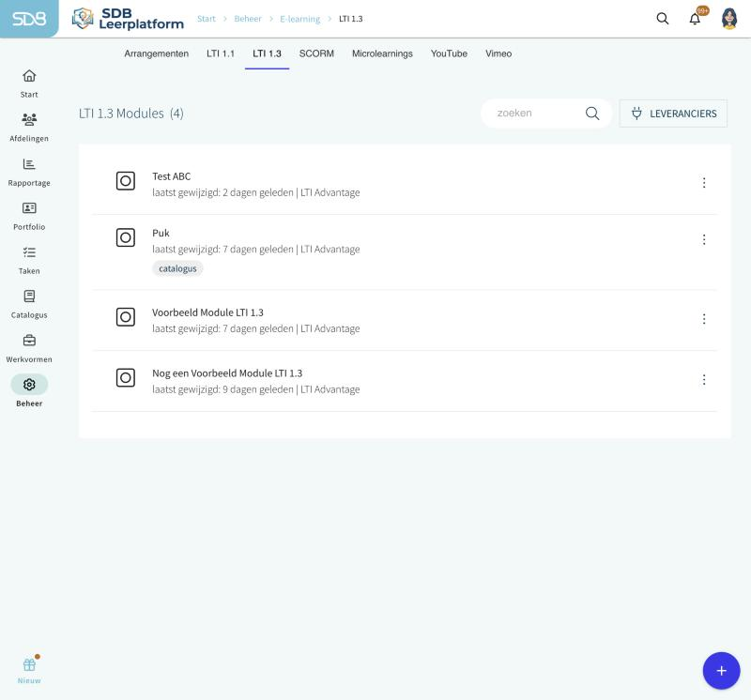Select Beheer gear icon in sidebar
The width and height of the screenshot is (751, 700).
29,385
